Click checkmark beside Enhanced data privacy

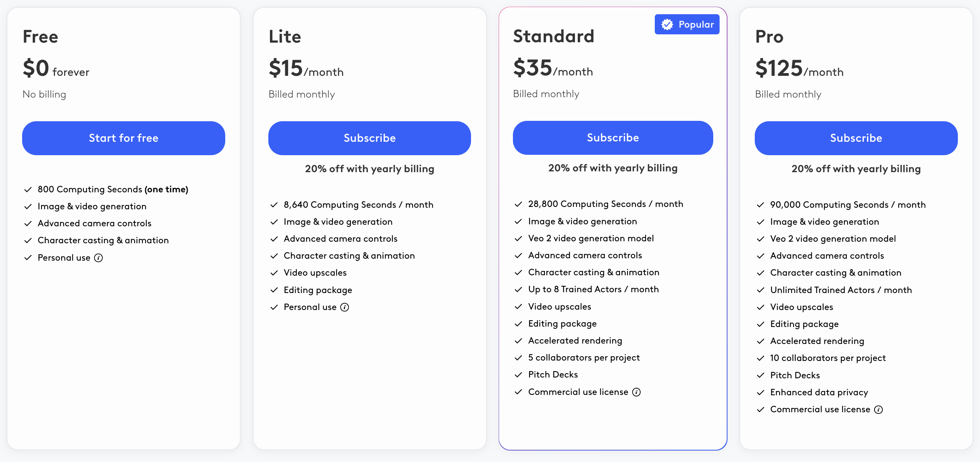point(760,393)
